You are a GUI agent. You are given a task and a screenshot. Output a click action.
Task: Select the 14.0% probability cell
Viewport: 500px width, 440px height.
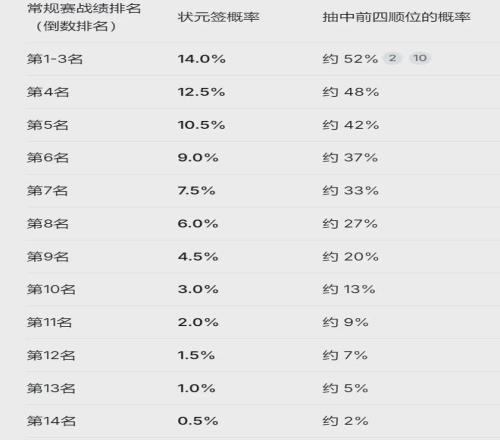[x=202, y=59]
